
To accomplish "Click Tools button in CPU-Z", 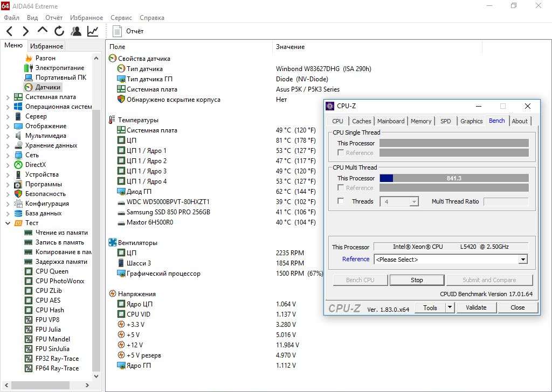I will pyautogui.click(x=430, y=307).
